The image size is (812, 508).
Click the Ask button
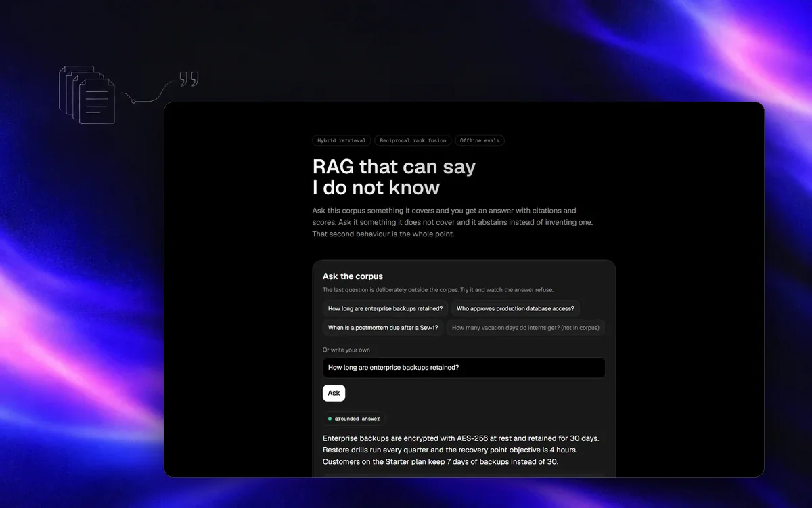[334, 393]
